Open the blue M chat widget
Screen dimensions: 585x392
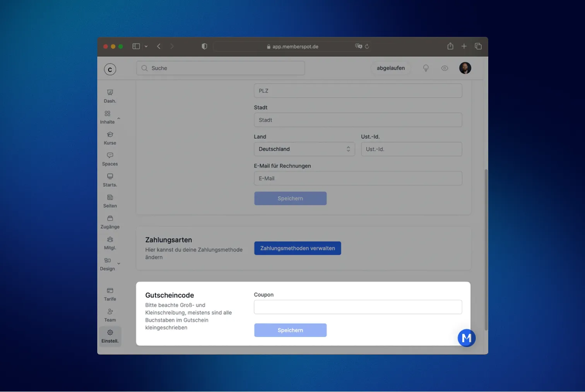pos(467,338)
